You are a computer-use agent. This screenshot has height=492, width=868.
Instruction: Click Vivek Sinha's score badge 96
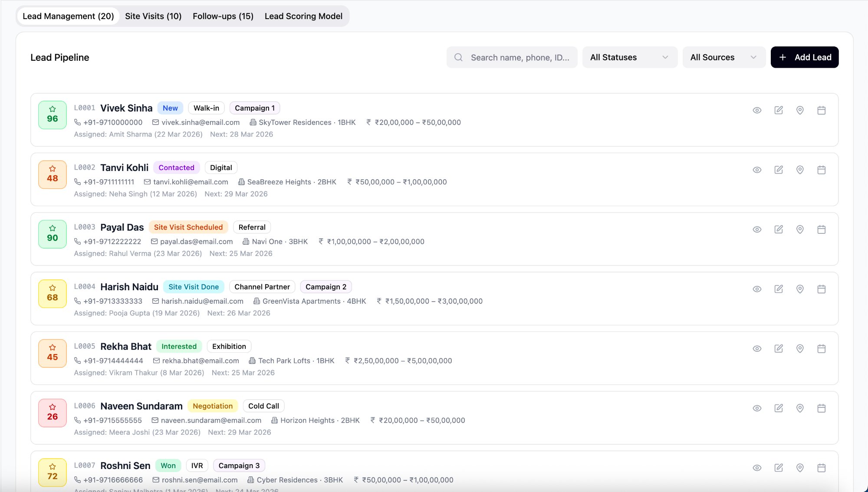point(53,115)
